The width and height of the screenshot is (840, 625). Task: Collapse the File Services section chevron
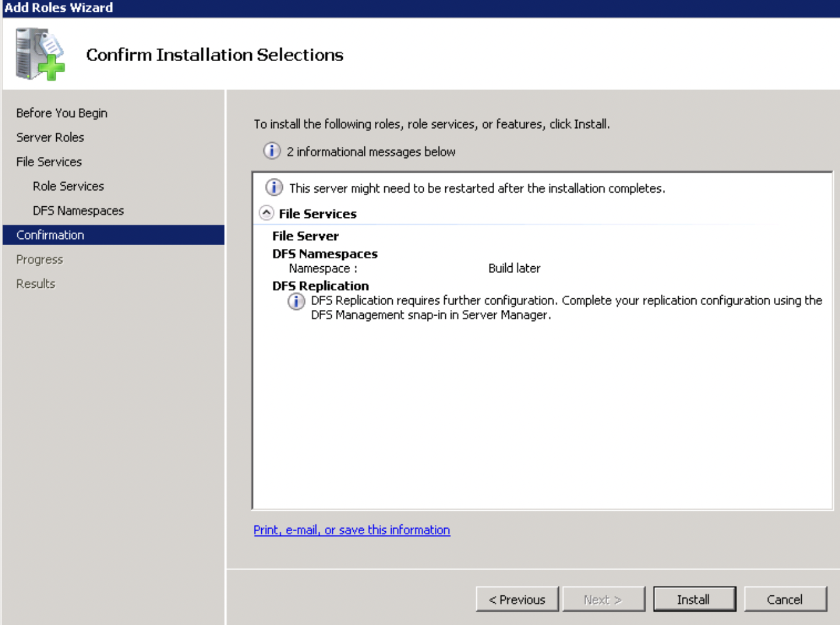click(x=266, y=213)
